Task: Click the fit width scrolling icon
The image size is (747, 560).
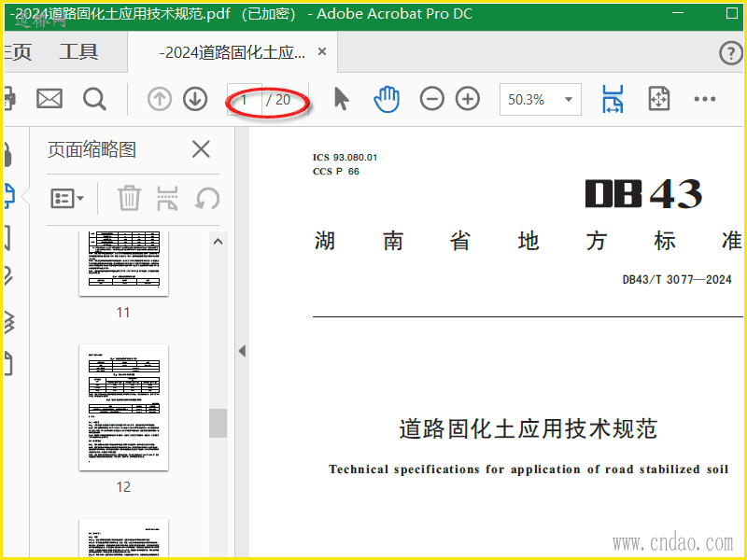Action: click(613, 99)
